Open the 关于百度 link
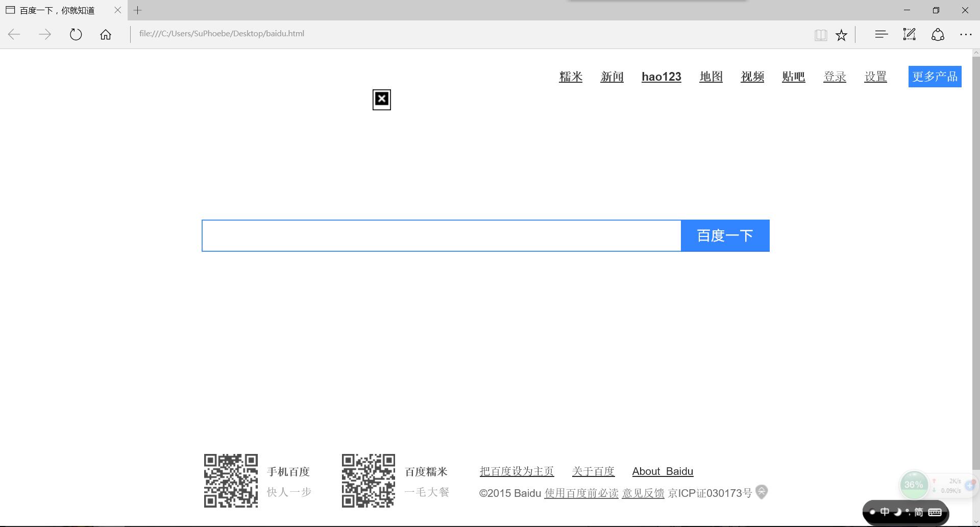980x527 pixels. pyautogui.click(x=593, y=471)
